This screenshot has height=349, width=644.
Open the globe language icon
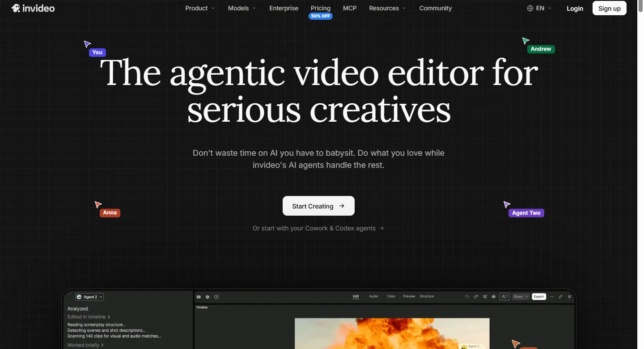tap(530, 8)
